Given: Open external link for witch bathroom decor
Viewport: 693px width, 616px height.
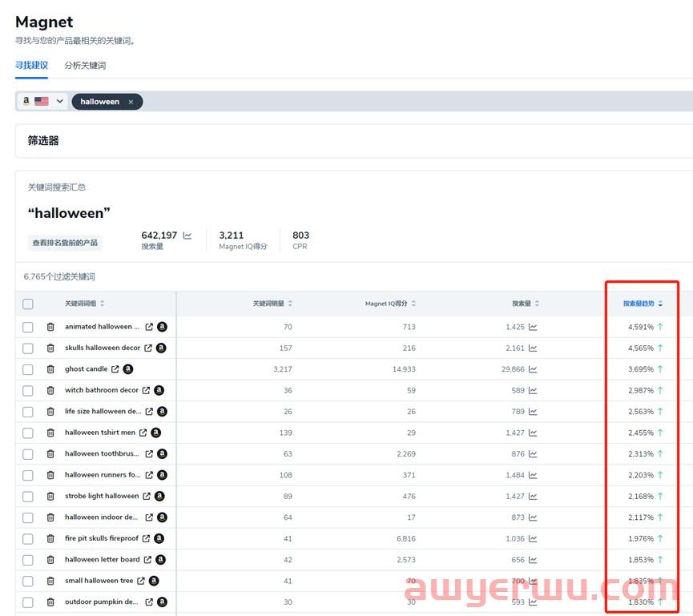Looking at the screenshot, I should pos(146,390).
